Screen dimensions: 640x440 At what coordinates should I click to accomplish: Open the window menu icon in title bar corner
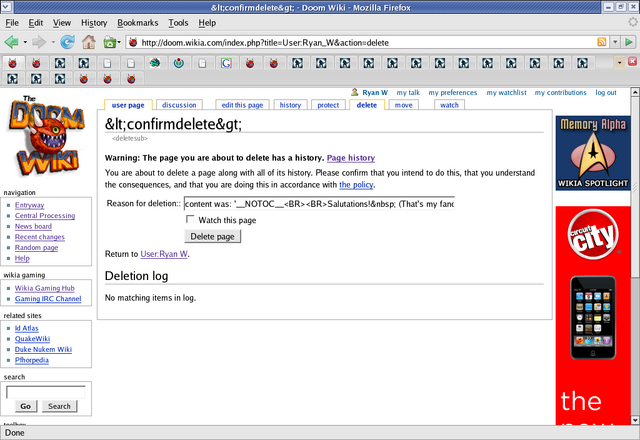coord(7,7)
